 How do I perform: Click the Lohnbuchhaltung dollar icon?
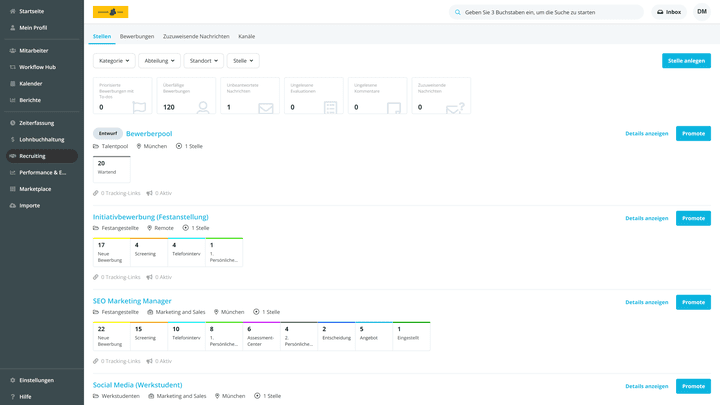point(12,139)
